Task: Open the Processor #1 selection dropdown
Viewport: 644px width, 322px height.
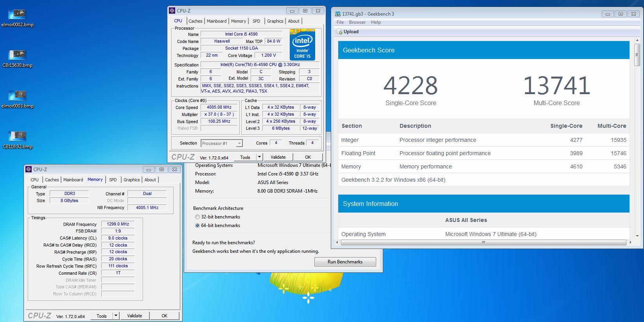Action: point(222,143)
